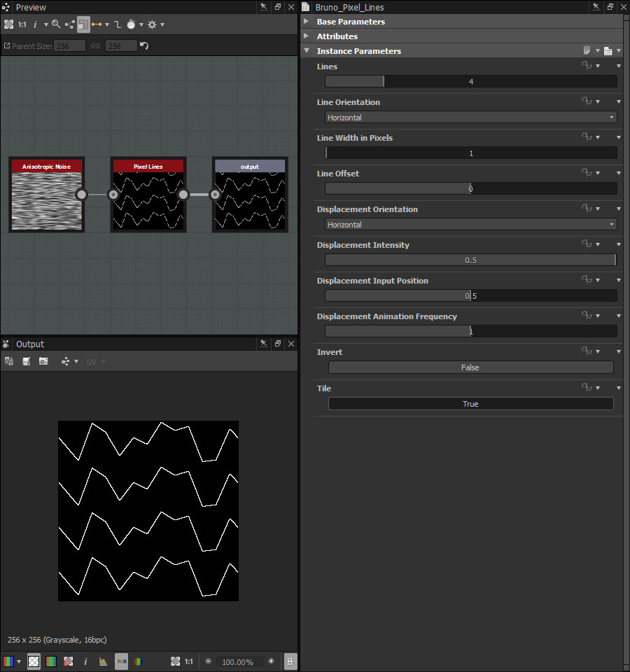
Task: Disable the Tile parameter
Action: coord(470,403)
